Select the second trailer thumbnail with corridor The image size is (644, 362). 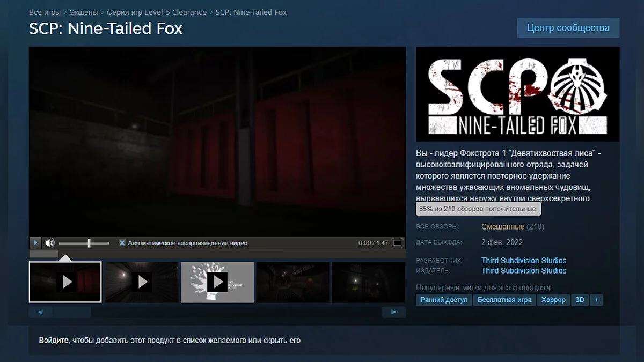coord(142,282)
